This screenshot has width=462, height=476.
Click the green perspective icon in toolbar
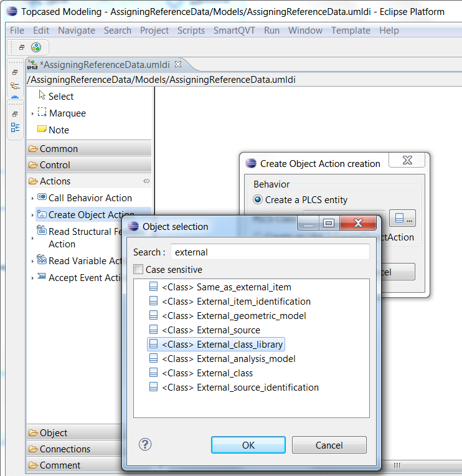(x=36, y=47)
